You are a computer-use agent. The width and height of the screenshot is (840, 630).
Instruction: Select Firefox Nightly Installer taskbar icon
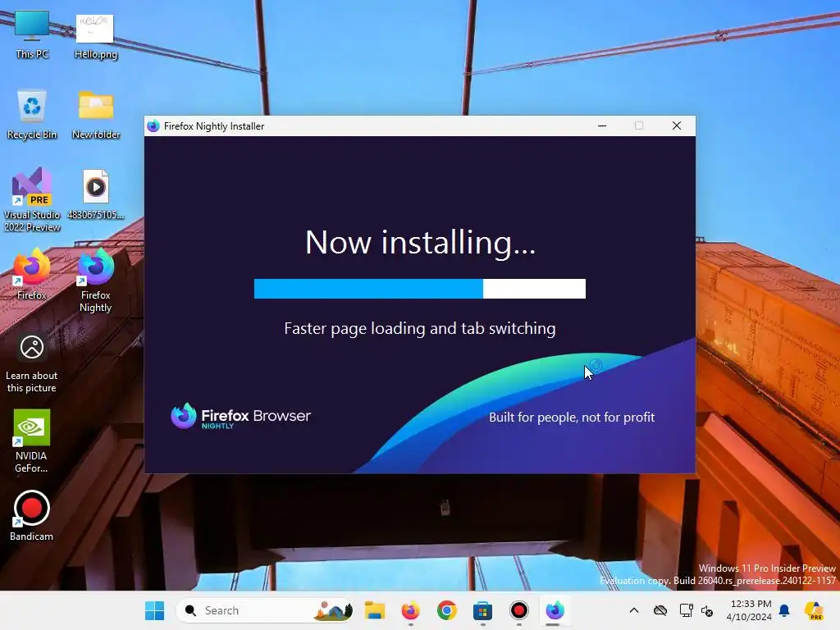pyautogui.click(x=555, y=610)
